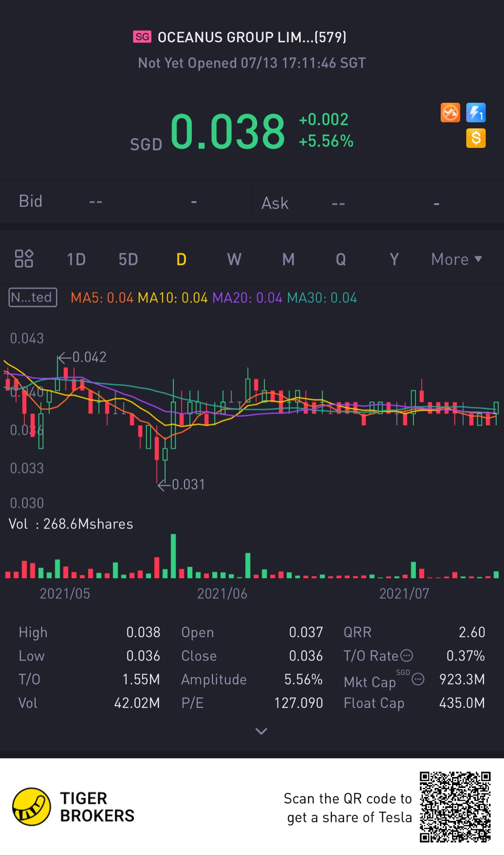Expand the quote details chevron
504x856 pixels.
pos(261,731)
